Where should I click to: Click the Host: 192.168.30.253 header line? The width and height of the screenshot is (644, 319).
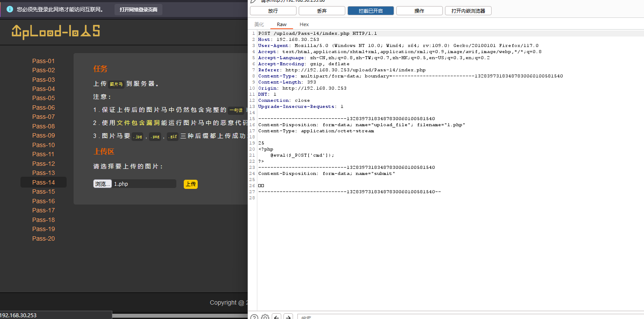[289, 40]
